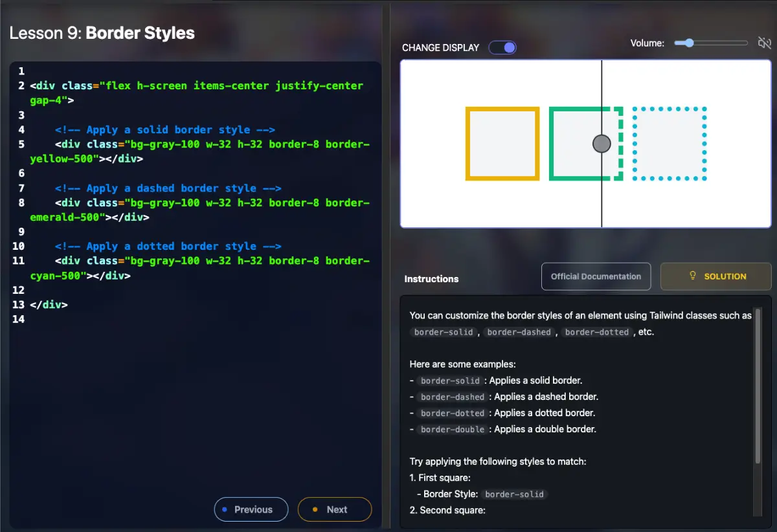Open the Official Documentation link
This screenshot has width=777, height=532.
[x=596, y=276]
